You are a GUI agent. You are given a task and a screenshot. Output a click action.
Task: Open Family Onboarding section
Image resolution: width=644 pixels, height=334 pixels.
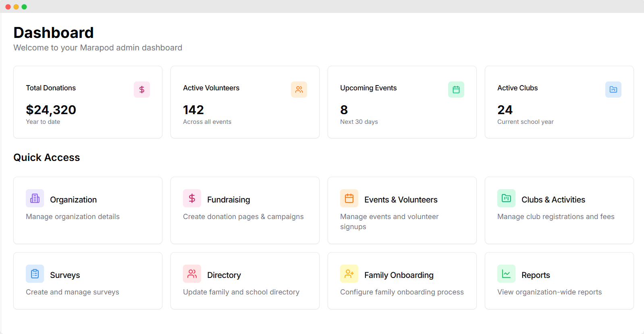click(x=402, y=281)
